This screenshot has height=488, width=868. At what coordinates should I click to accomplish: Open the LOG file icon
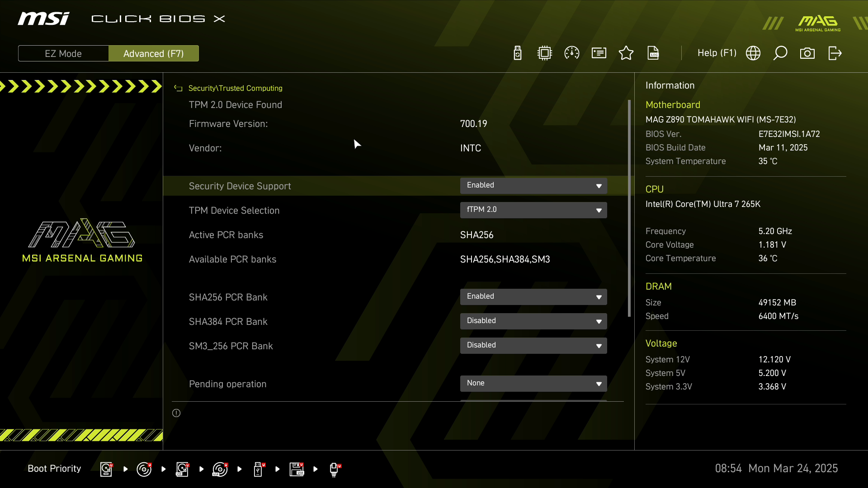click(653, 53)
